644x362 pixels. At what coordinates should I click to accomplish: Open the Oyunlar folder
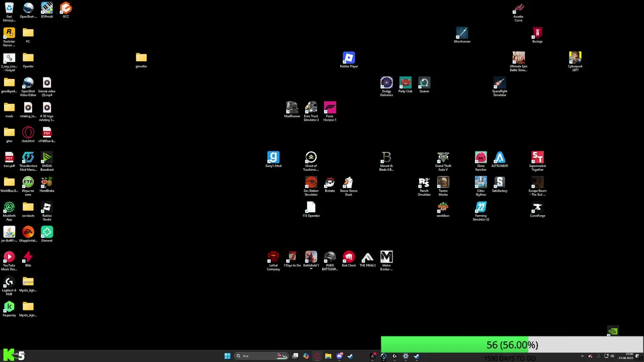28,60
